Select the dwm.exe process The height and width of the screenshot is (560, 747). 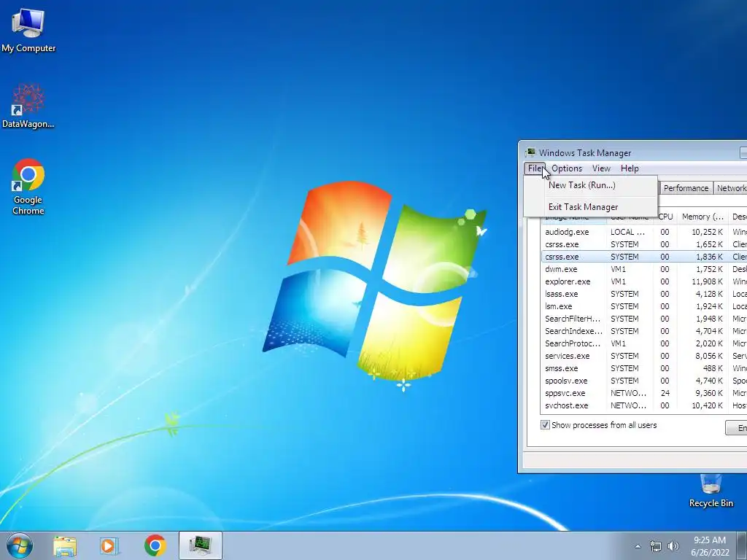click(x=644, y=269)
